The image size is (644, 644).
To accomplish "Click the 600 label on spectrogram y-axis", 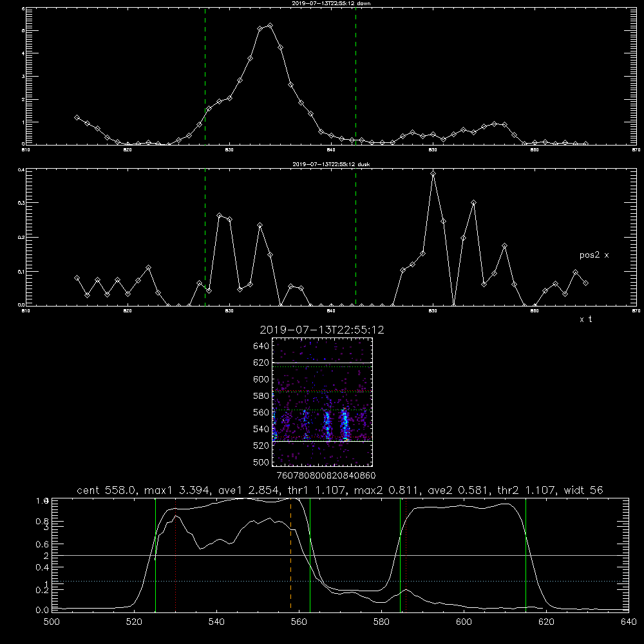I will [x=261, y=379].
